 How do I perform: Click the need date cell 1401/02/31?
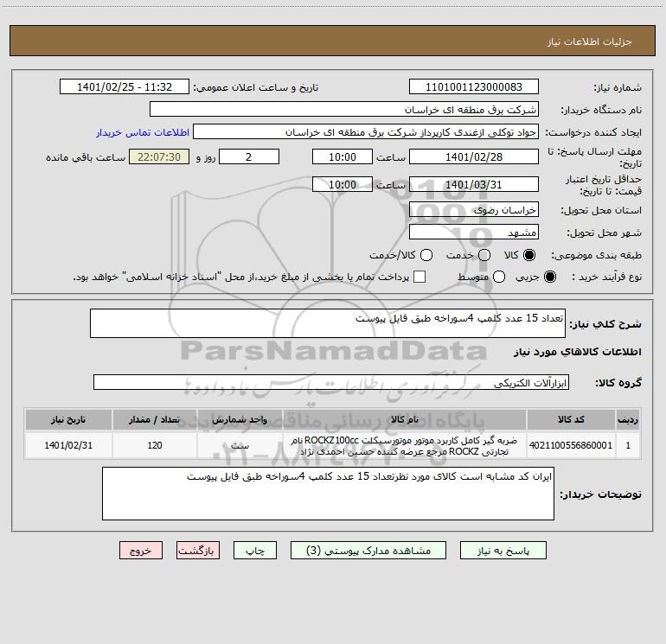coord(68,445)
